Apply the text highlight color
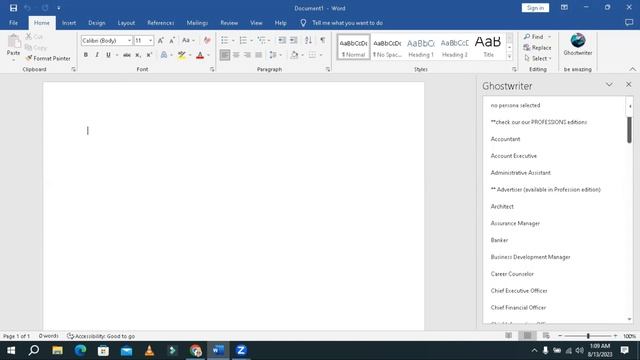This screenshot has width=640, height=360. coord(182,55)
